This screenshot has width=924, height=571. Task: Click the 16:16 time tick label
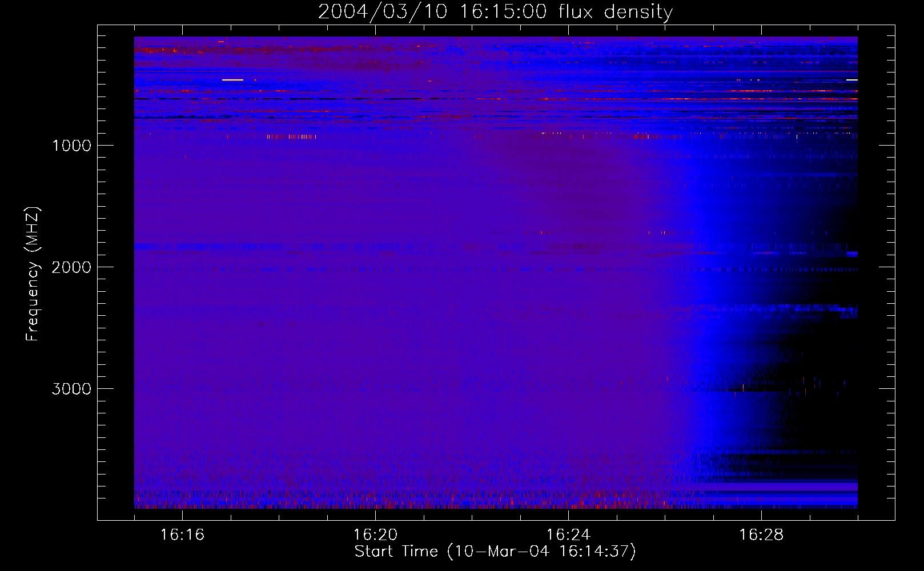click(182, 534)
